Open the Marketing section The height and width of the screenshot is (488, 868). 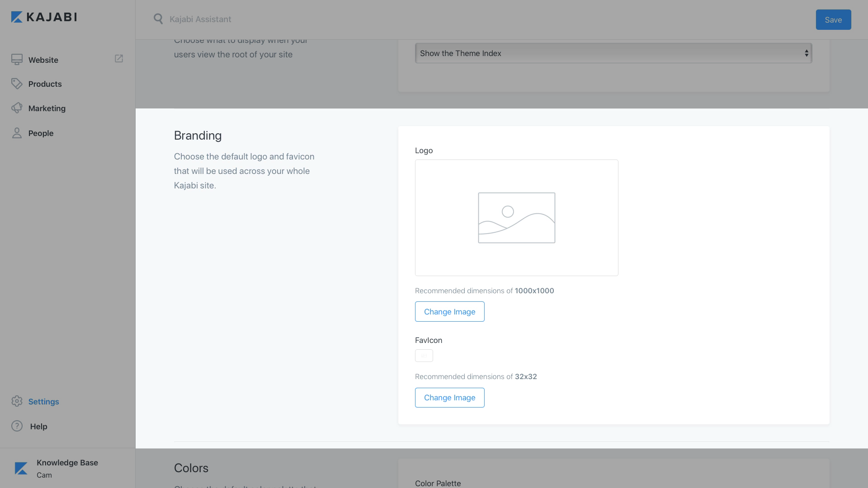47,108
